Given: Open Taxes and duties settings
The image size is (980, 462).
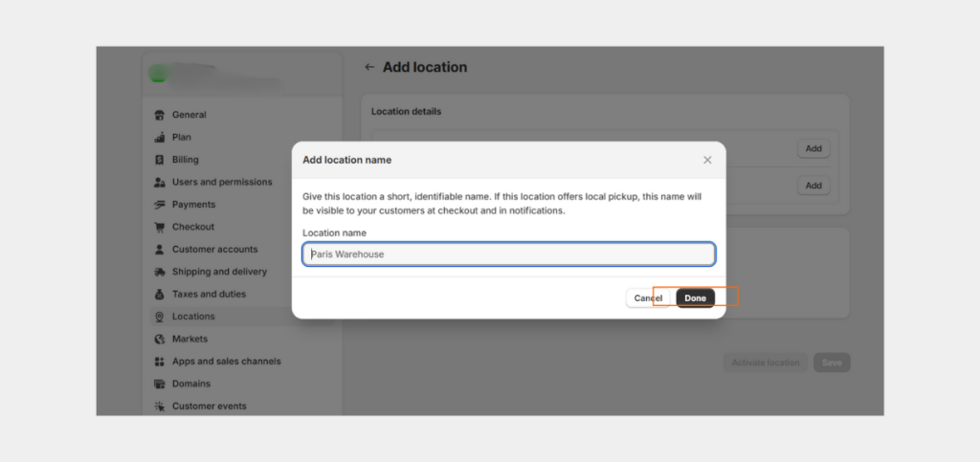Looking at the screenshot, I should (209, 294).
